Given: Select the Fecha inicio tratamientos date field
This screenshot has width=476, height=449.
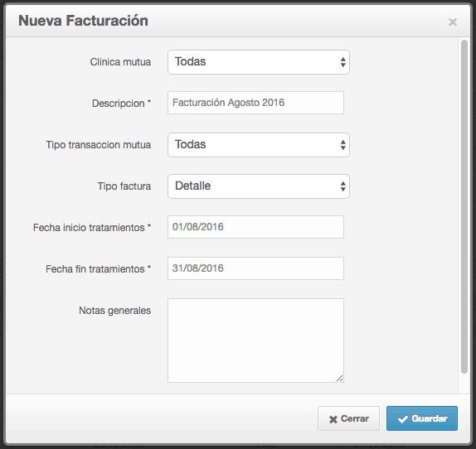Looking at the screenshot, I should [x=255, y=227].
